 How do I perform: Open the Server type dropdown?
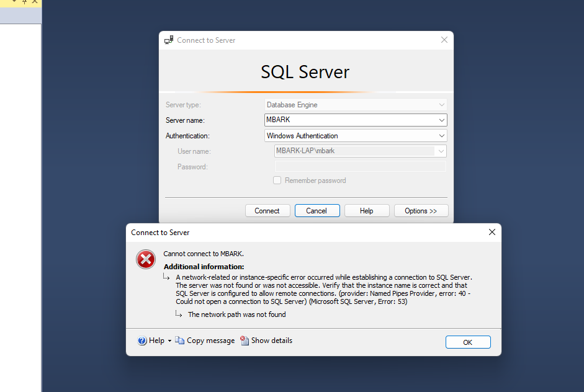(442, 105)
